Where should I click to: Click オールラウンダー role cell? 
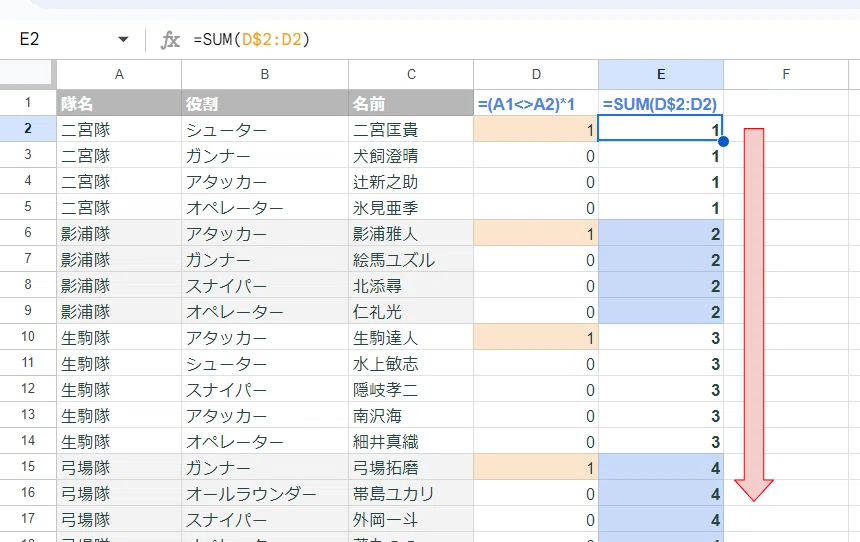[x=265, y=493]
